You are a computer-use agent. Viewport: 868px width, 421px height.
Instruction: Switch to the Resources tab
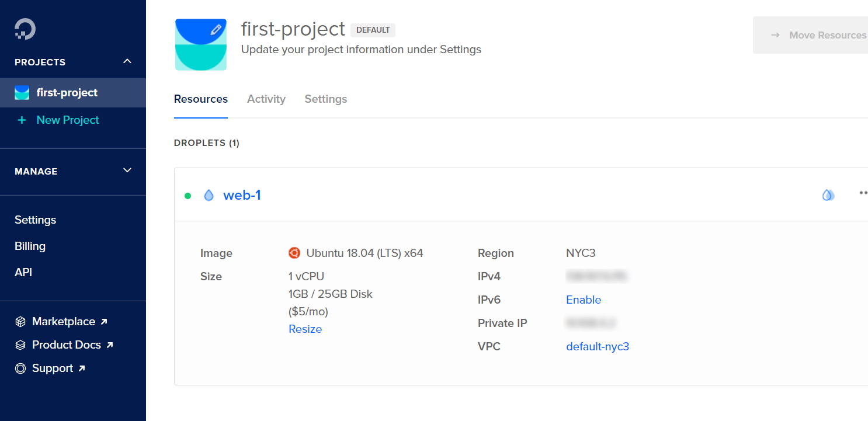coord(201,99)
